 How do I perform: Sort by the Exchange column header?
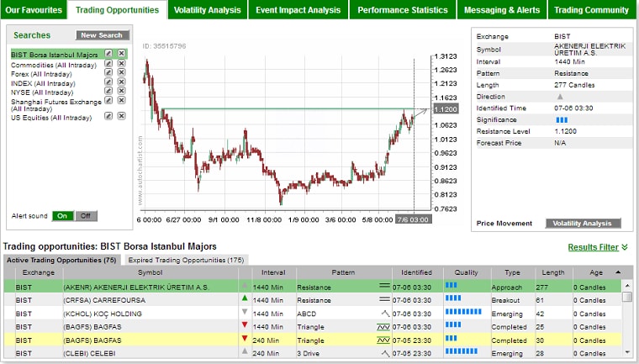click(x=39, y=272)
